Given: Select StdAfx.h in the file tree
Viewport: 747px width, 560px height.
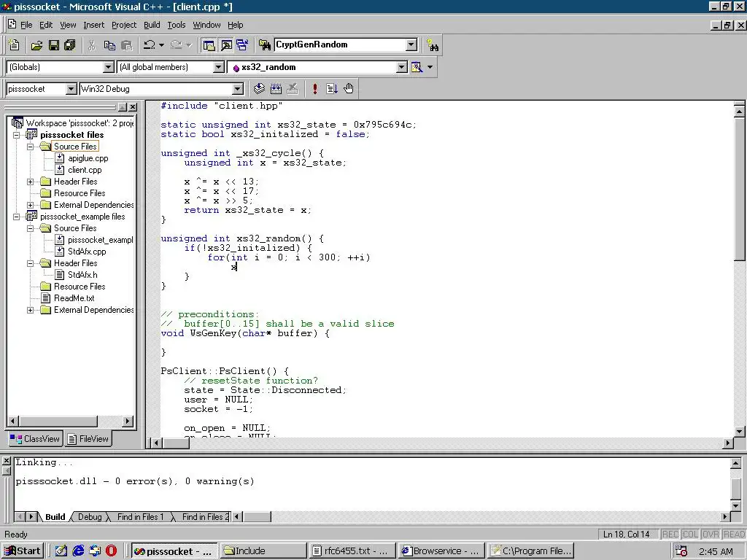Looking at the screenshot, I should click(x=82, y=275).
